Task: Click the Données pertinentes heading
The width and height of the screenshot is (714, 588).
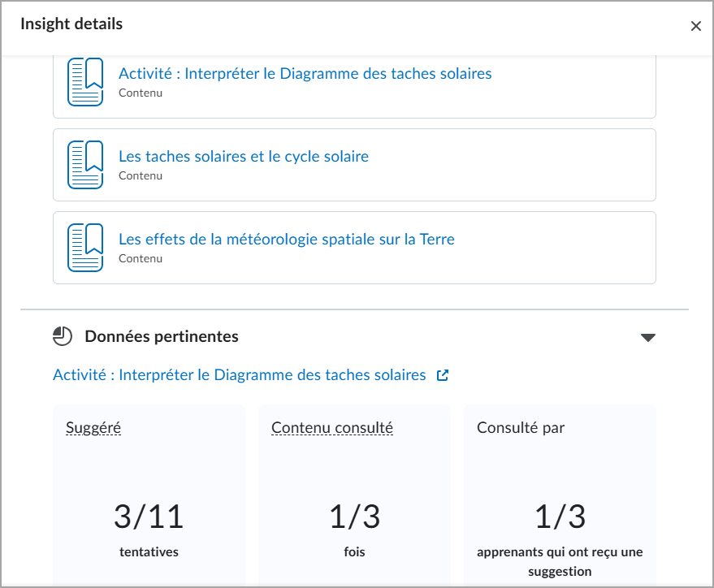Action: (162, 336)
